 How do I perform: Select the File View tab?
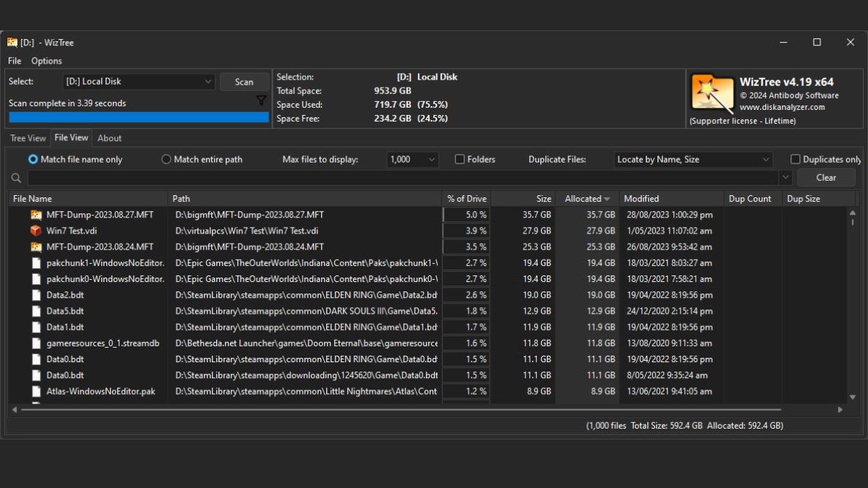click(72, 137)
